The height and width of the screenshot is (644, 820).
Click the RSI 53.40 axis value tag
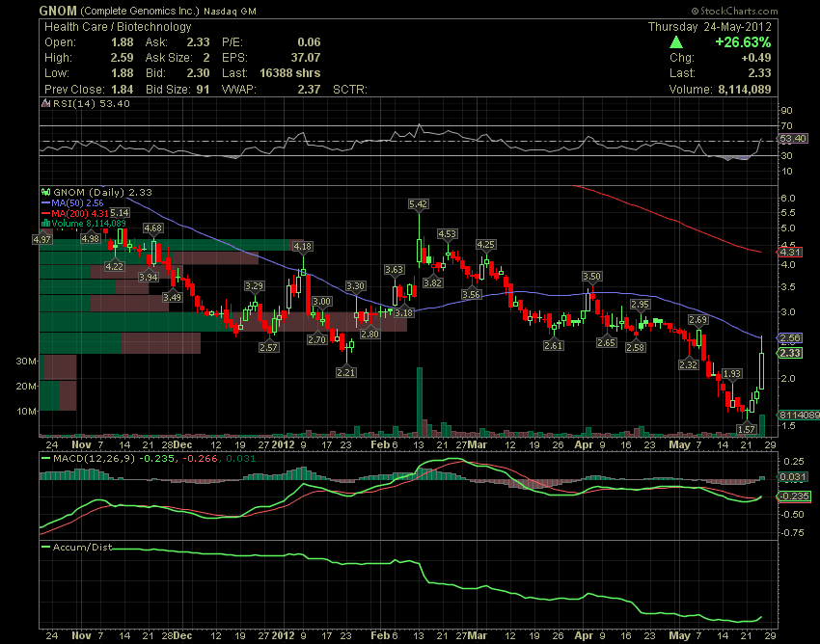tap(793, 139)
